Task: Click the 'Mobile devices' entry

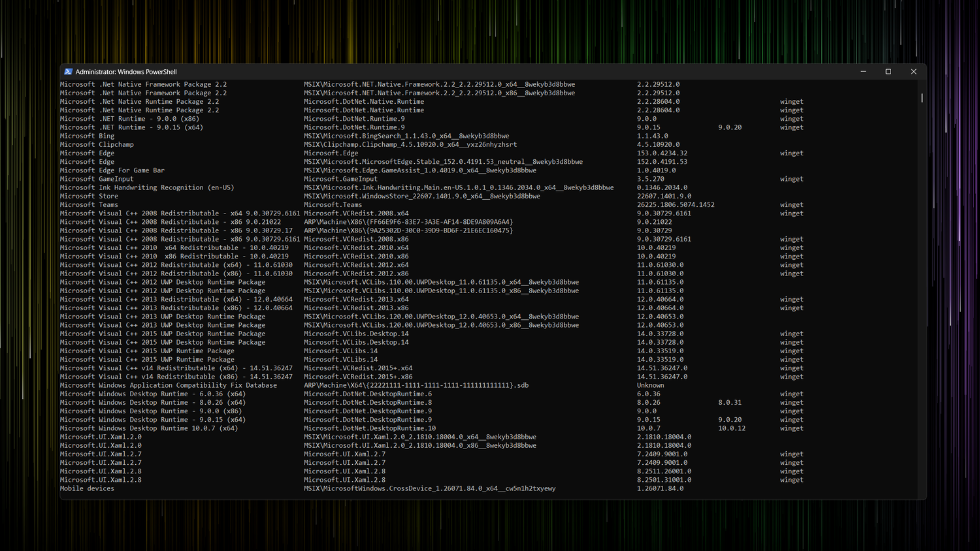Action: pyautogui.click(x=87, y=488)
